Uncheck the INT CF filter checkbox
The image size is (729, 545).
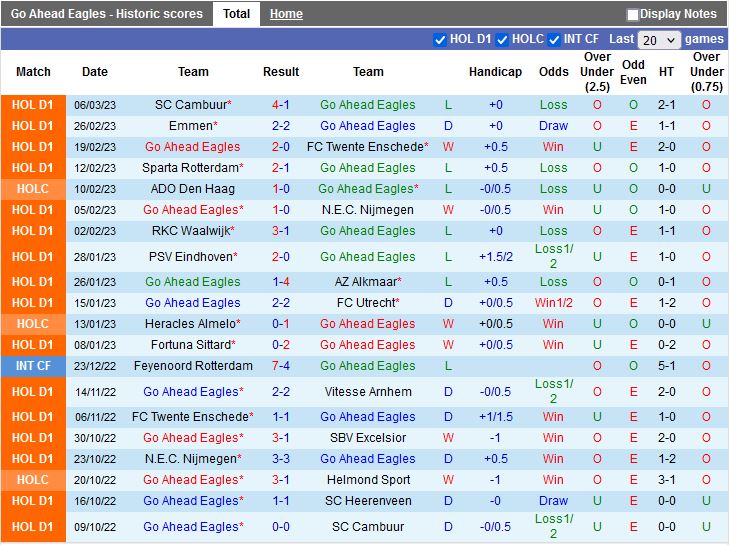pos(554,40)
